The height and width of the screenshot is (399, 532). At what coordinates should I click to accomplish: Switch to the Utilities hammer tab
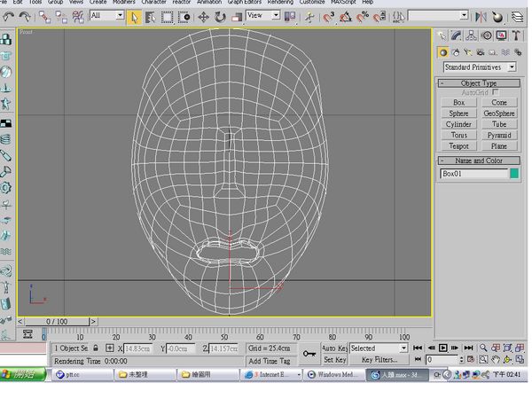tap(516, 35)
